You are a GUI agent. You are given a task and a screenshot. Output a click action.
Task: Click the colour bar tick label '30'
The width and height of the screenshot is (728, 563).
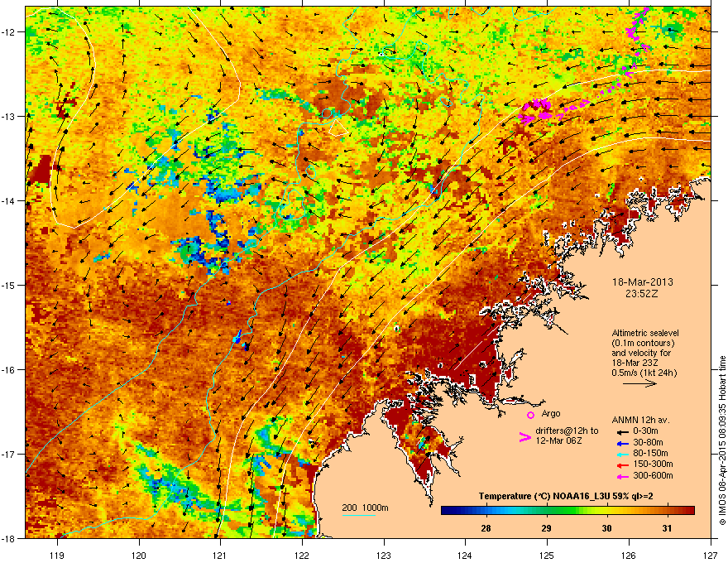tap(607, 528)
